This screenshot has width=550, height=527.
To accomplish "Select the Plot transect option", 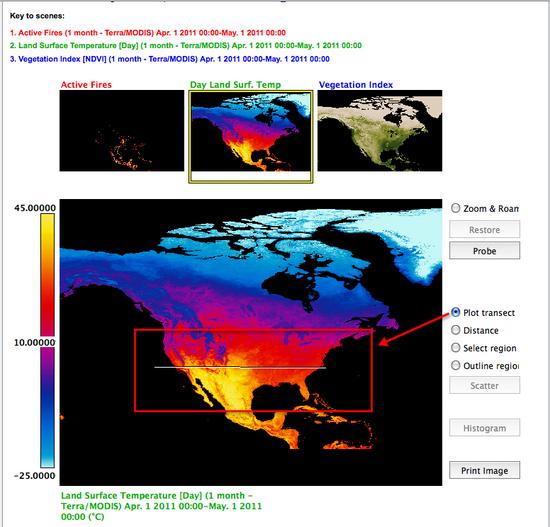I will click(455, 312).
